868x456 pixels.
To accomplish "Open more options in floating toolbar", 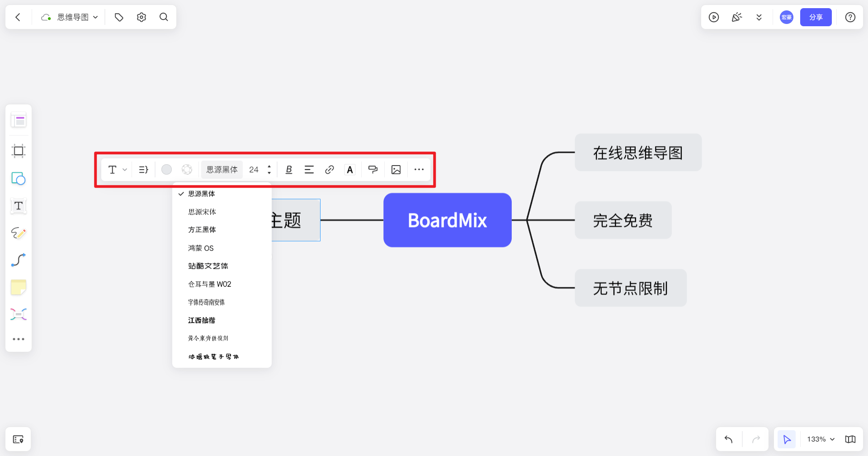I will (x=419, y=170).
